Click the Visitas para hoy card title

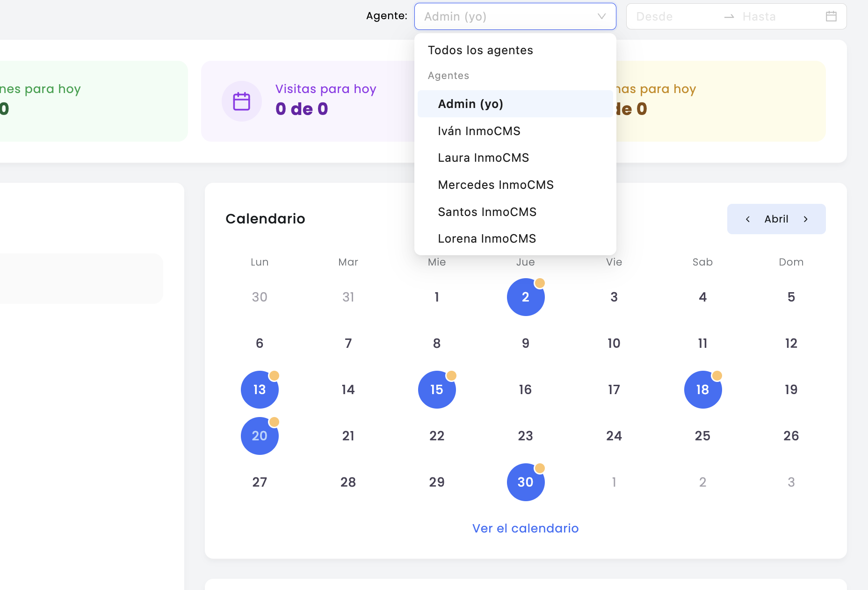click(326, 89)
